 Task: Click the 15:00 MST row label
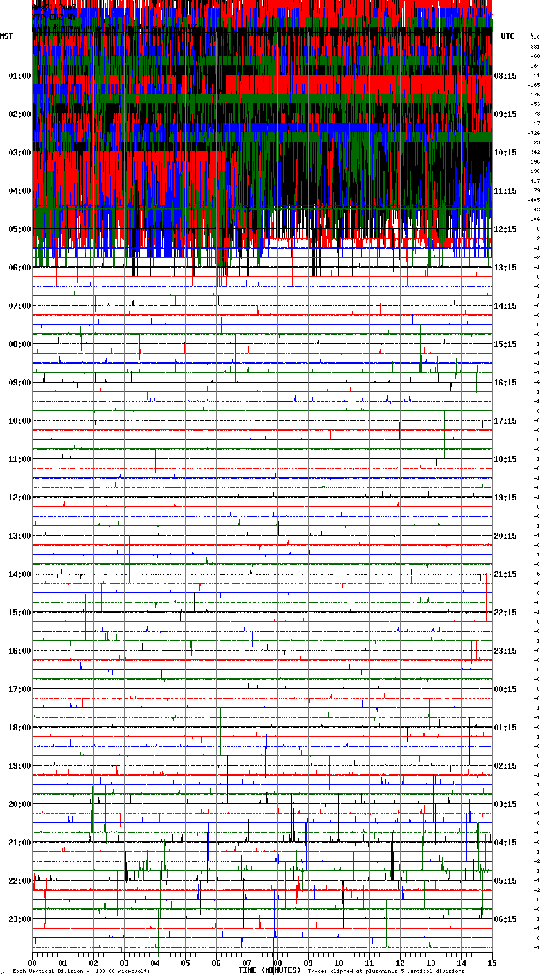point(19,613)
